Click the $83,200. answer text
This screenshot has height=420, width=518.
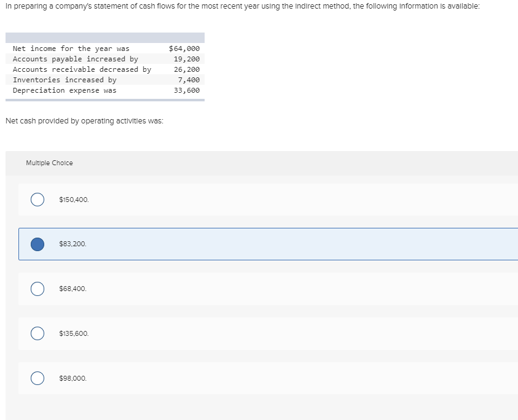point(73,244)
